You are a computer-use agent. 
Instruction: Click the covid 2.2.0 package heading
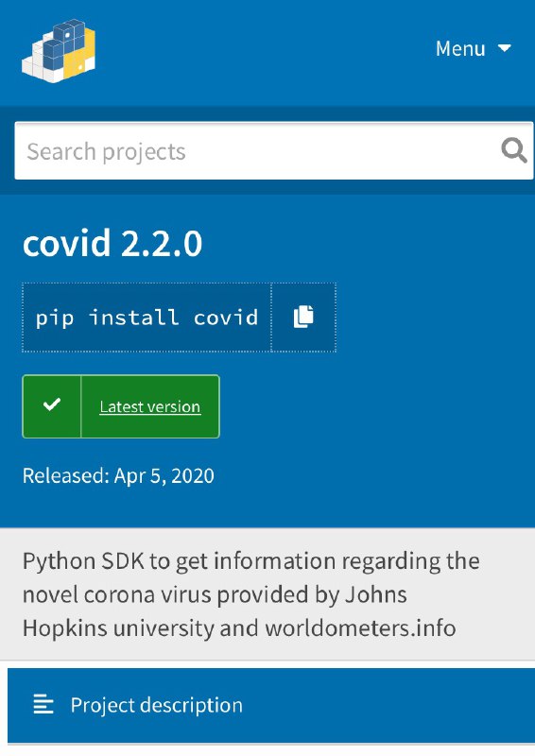click(112, 243)
